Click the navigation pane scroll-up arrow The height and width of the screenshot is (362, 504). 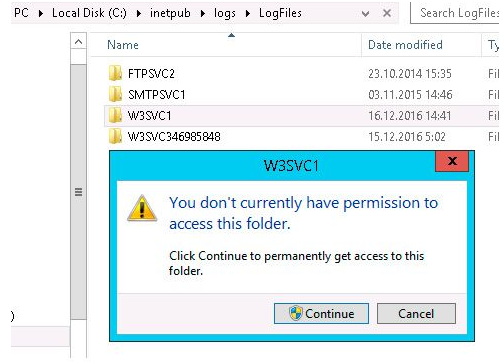pos(78,41)
